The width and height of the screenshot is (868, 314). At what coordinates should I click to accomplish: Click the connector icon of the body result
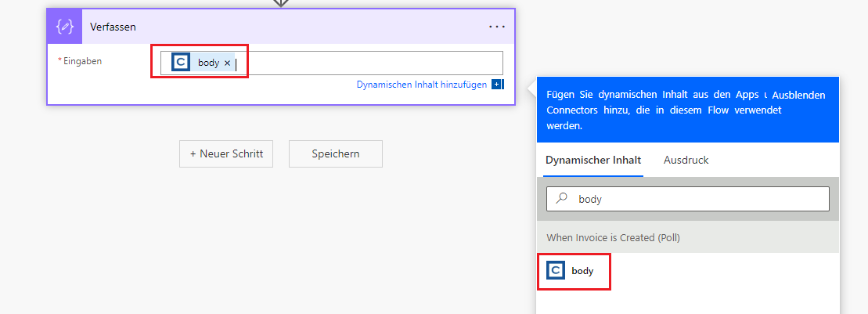556,270
